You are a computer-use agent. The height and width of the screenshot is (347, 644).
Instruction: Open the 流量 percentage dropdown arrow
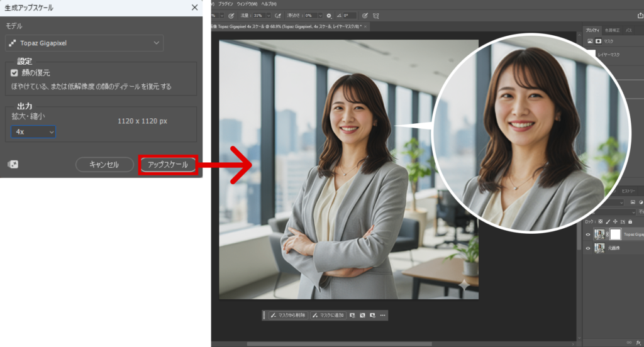(x=269, y=15)
